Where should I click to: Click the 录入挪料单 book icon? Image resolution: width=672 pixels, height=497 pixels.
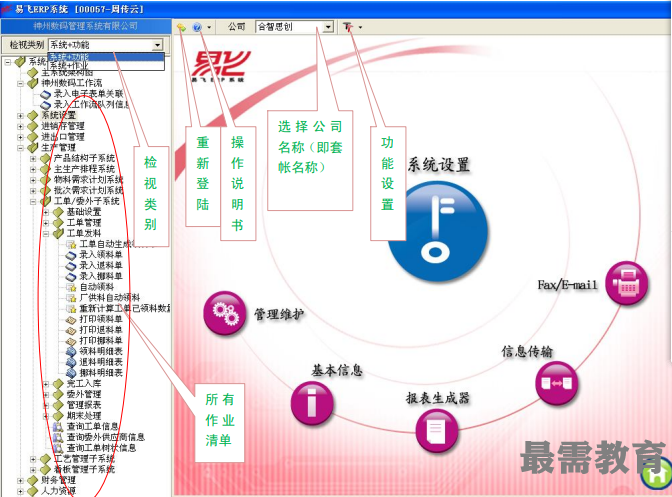coord(71,276)
